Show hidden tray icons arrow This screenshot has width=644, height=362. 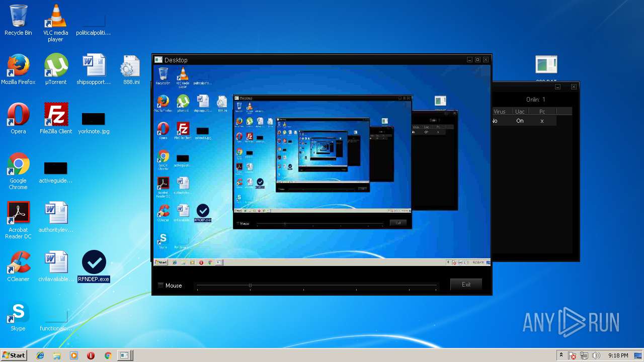coord(561,355)
